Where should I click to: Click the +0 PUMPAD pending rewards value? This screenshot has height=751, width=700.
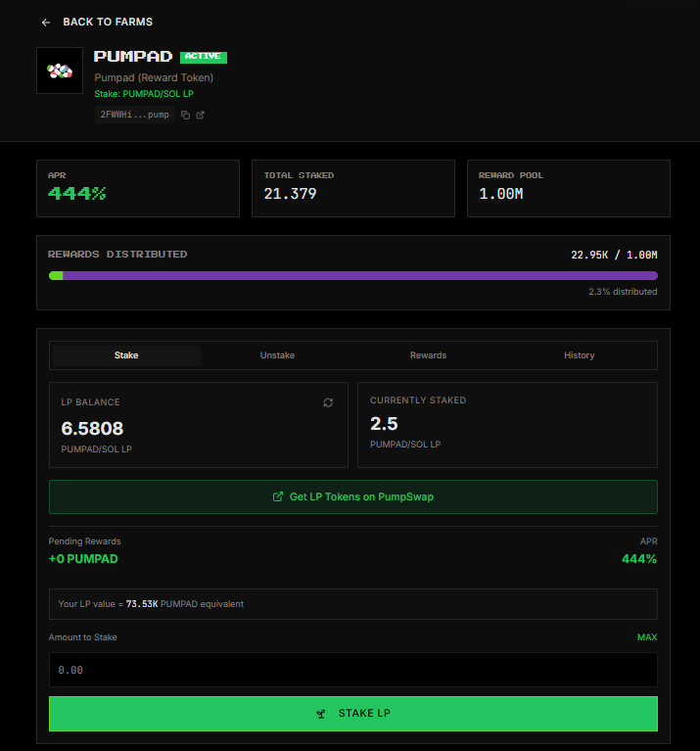coord(83,559)
